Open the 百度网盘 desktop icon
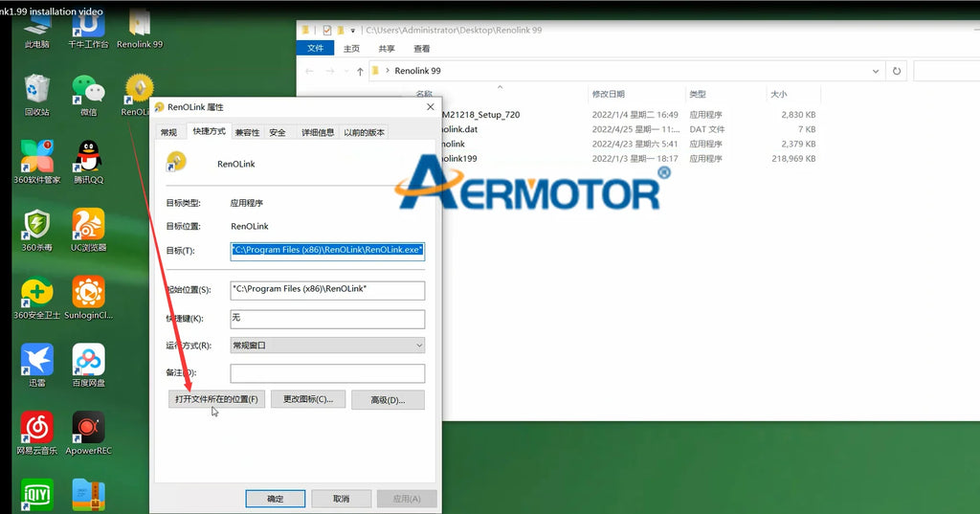The image size is (980, 514). click(88, 366)
